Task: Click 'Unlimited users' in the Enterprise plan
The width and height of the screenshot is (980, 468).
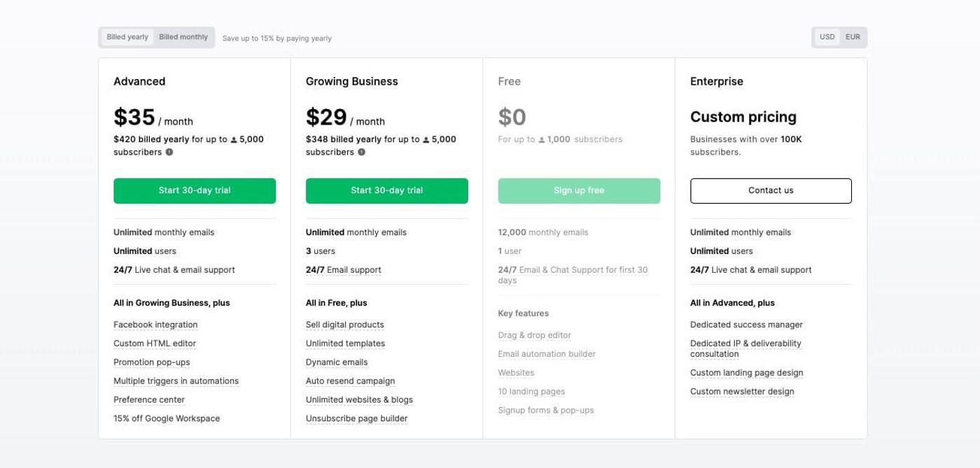Action: 722,251
